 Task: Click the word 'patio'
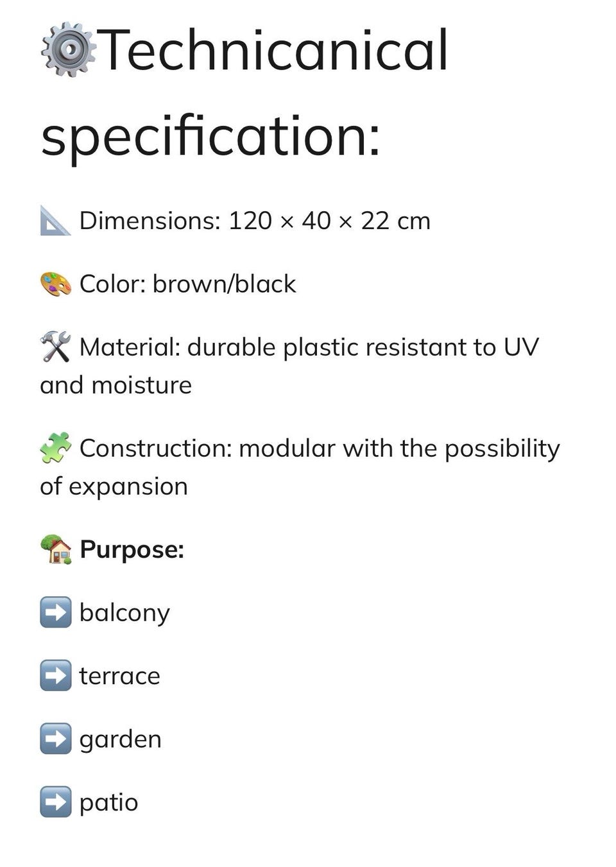[x=108, y=803]
